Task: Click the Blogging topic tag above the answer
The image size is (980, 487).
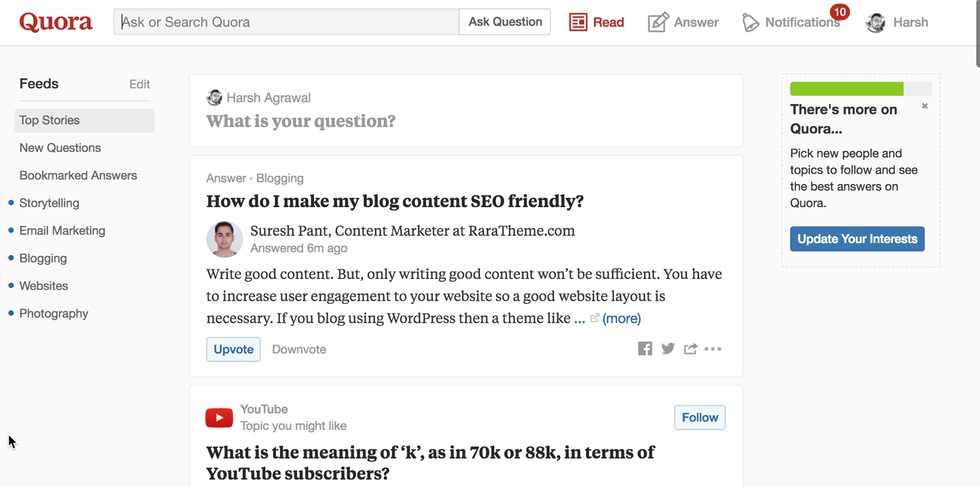Action: (x=280, y=178)
